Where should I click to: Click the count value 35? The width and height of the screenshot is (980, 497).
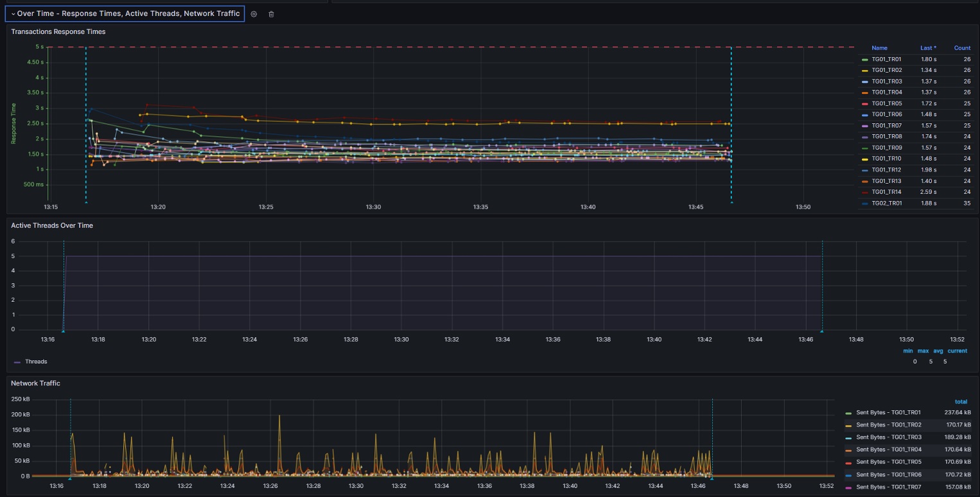click(967, 203)
